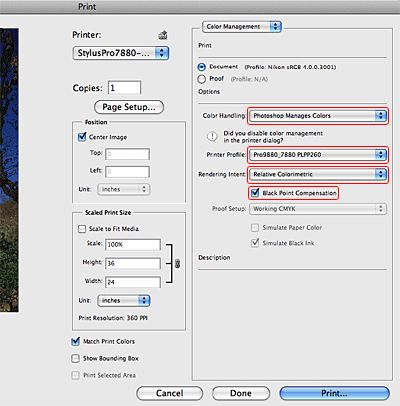Screen dimensions: 400x406
Task: Click the Width input field
Action: (x=133, y=282)
